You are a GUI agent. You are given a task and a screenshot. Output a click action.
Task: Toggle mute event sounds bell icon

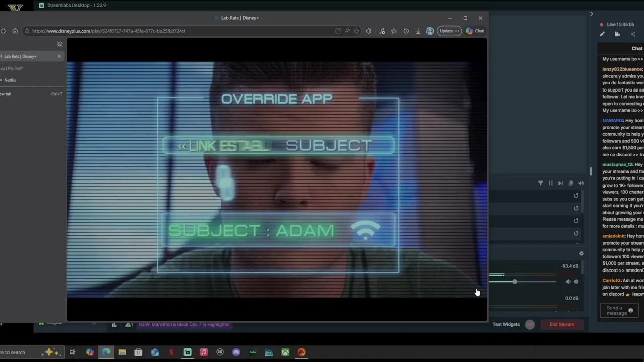click(x=571, y=184)
